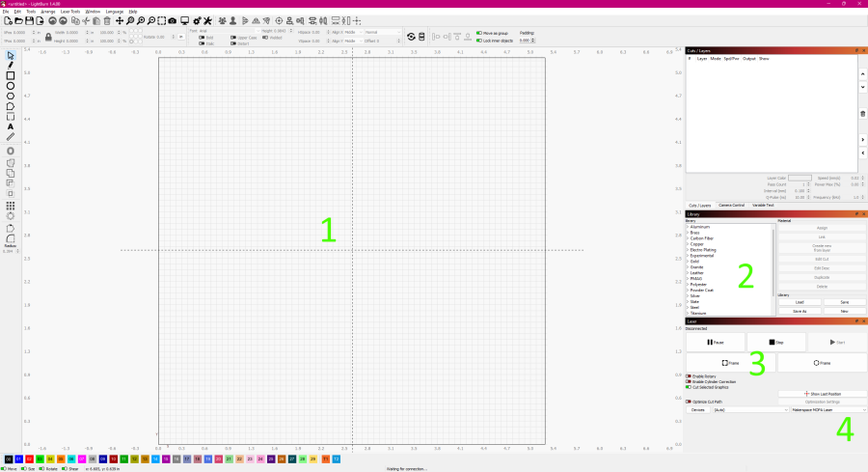This screenshot has width=868, height=472.
Task: Open the Laser Tools menu
Action: pyautogui.click(x=70, y=12)
